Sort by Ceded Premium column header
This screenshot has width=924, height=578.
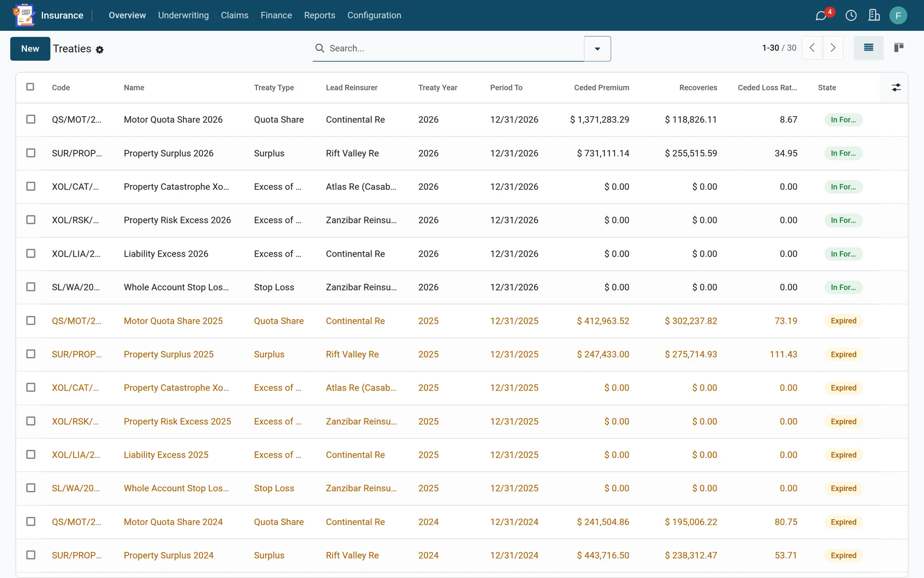(602, 88)
